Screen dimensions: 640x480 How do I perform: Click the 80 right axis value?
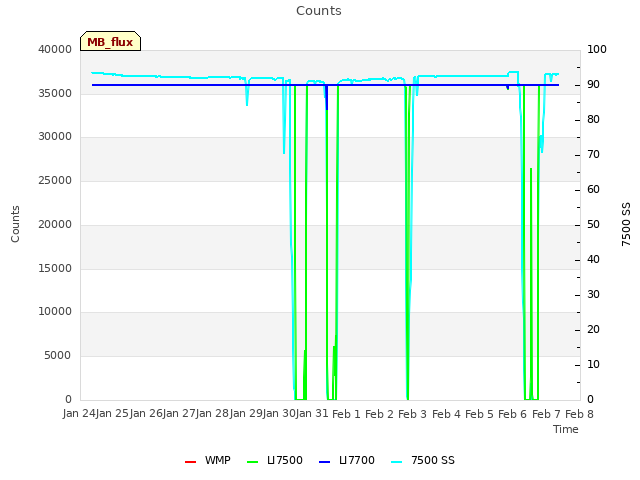[x=593, y=120]
